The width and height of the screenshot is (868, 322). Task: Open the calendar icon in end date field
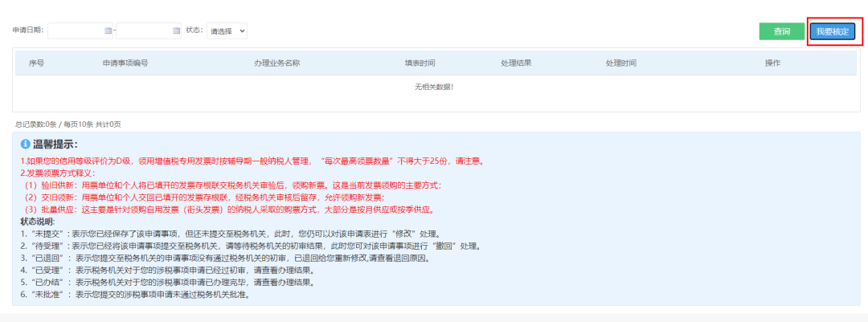(177, 31)
